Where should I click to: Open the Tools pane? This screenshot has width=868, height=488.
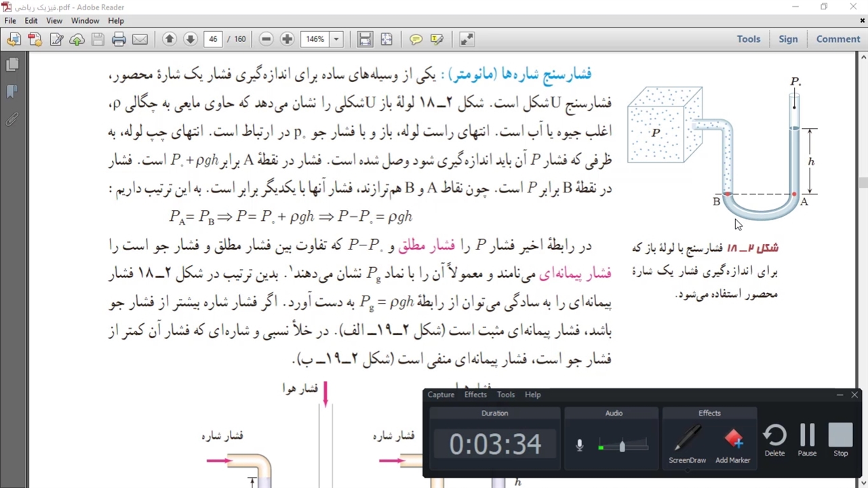[x=749, y=39]
